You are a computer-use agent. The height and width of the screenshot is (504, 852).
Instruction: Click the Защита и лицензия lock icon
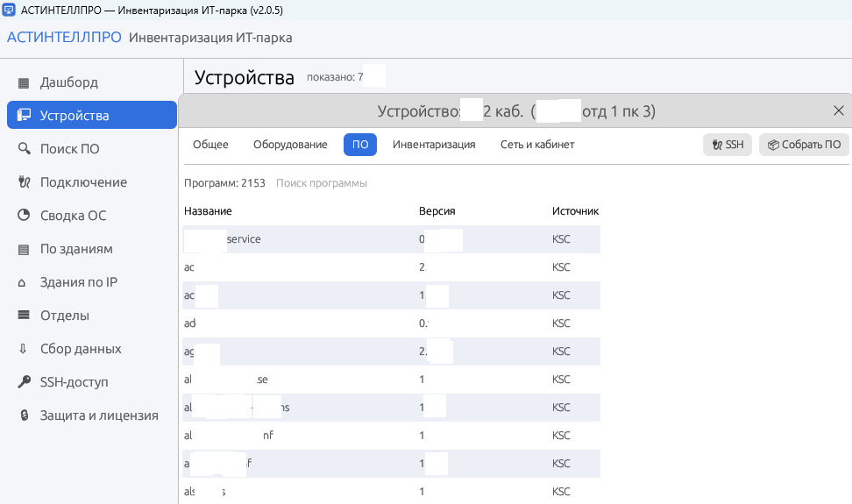click(24, 415)
